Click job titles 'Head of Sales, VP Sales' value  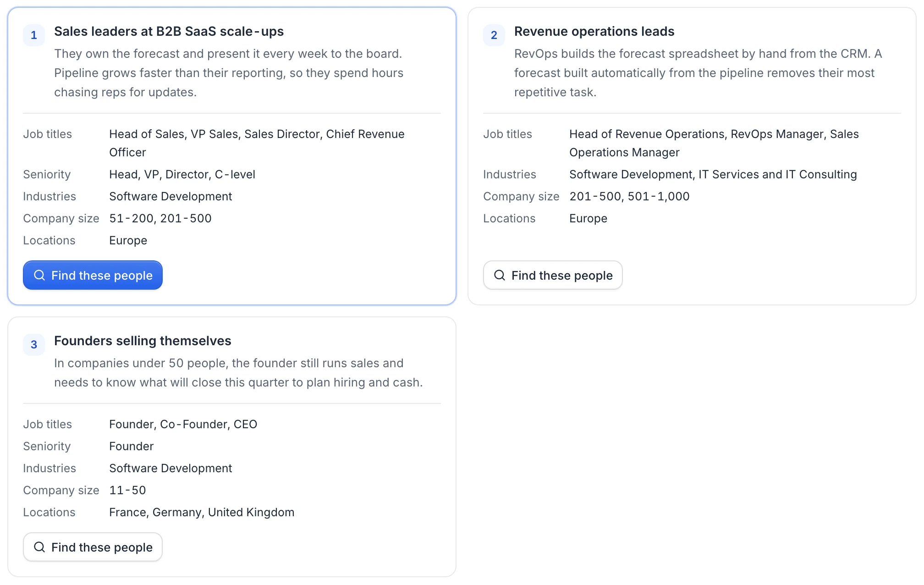[257, 143]
